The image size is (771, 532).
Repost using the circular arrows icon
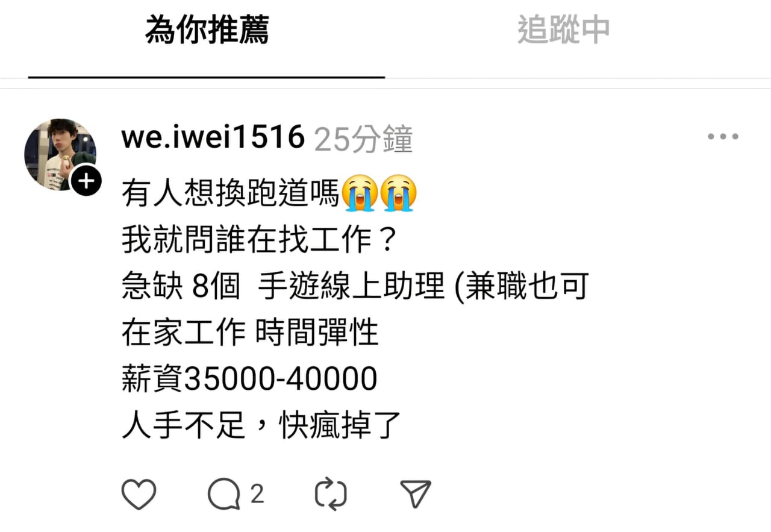tap(331, 495)
